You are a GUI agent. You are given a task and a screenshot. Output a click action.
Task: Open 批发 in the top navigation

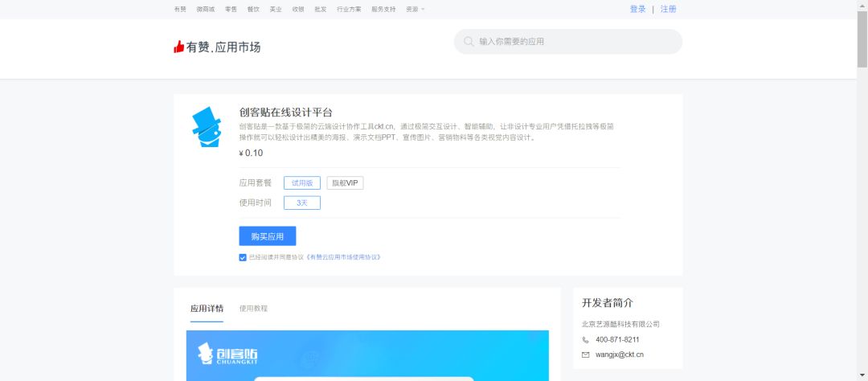pos(321,10)
